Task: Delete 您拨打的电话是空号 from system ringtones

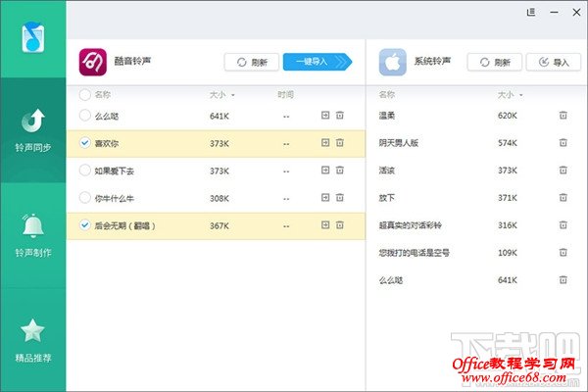Action: pos(563,252)
